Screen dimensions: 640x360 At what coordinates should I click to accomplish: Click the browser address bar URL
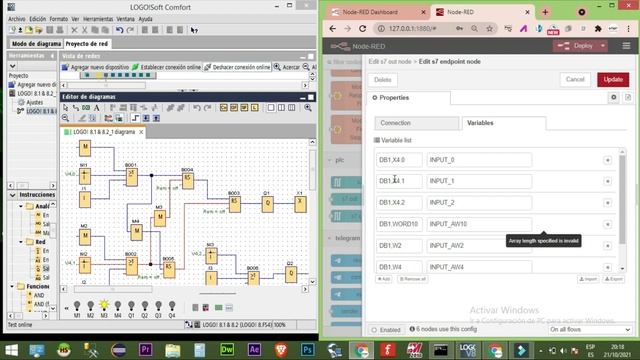413,29
